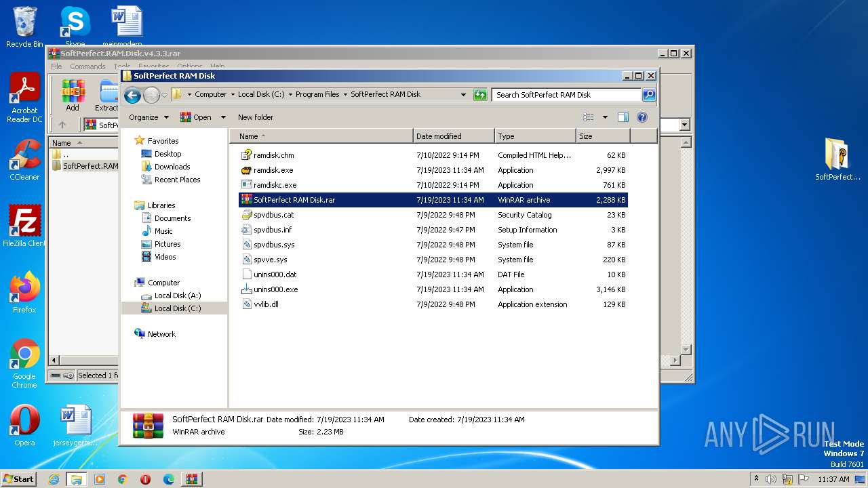Show hidden tray icons arrow
Image resolution: width=868 pixels, height=488 pixels.
click(756, 479)
